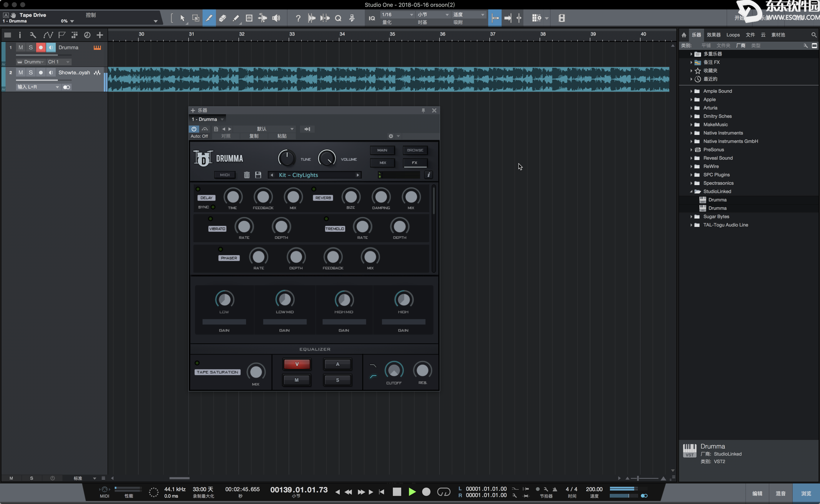This screenshot has height=504, width=820.
Task: Click the VOLUME knob in Drumma
Action: [x=327, y=158]
